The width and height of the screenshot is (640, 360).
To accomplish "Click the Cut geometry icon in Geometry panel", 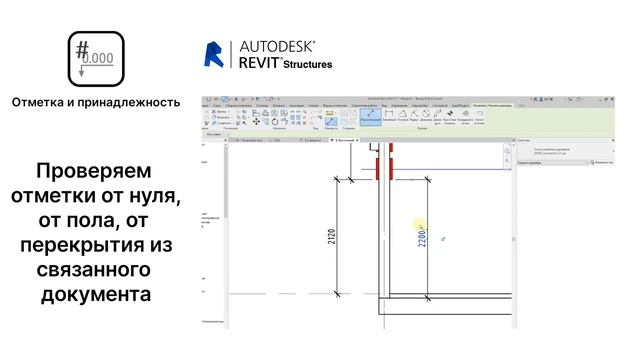I will [x=214, y=118].
